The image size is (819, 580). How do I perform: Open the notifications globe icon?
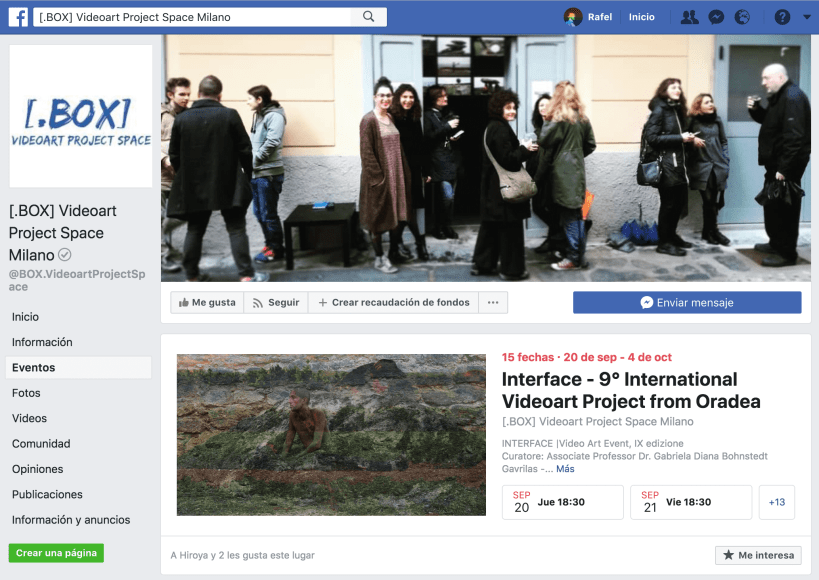coord(742,17)
